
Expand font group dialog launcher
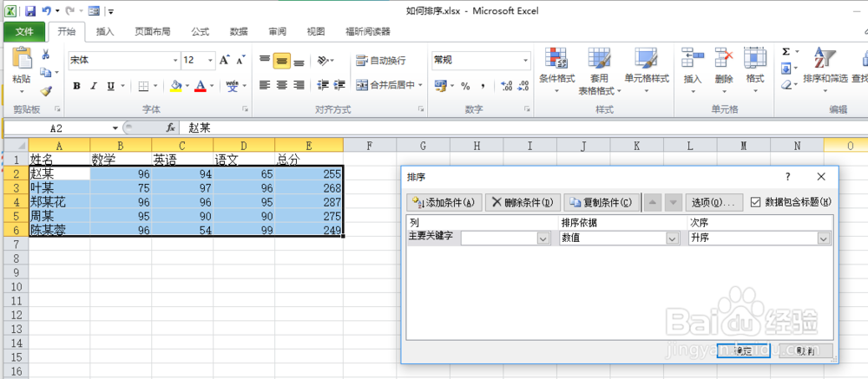point(246,109)
